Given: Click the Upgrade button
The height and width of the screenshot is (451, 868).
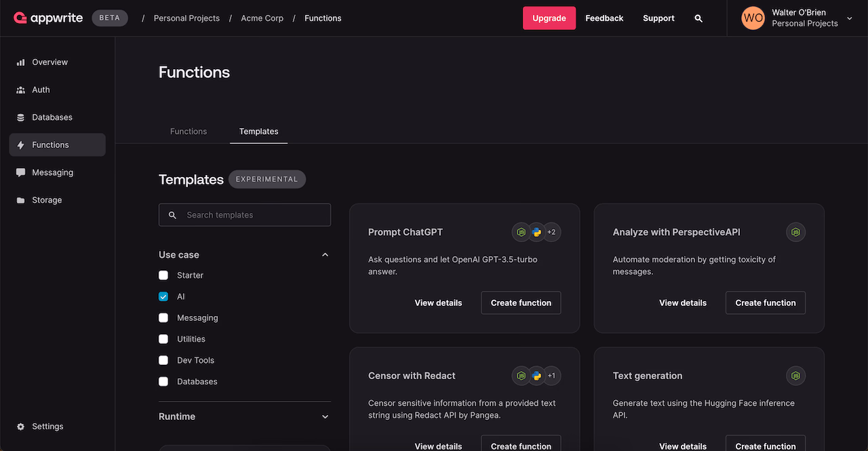Looking at the screenshot, I should [549, 18].
